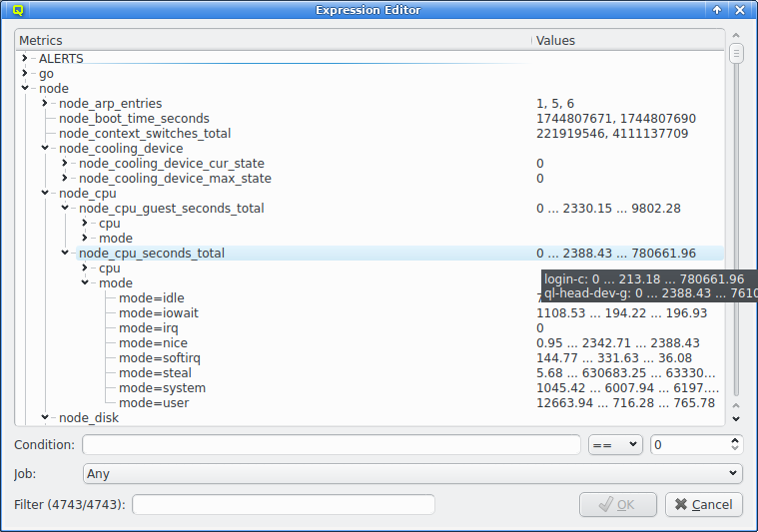Select mode=system entry
Viewport: 758px width, 532px height.
[x=162, y=388]
